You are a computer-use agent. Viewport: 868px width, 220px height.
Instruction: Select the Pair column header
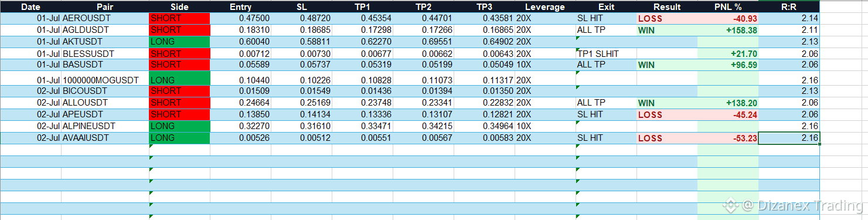105,7
